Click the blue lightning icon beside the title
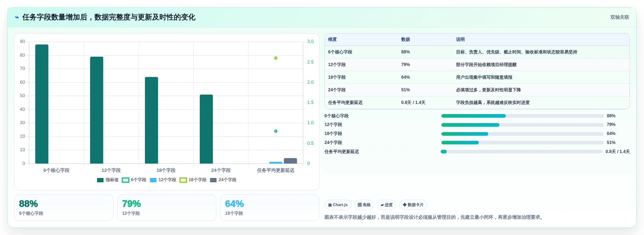 tap(17, 17)
